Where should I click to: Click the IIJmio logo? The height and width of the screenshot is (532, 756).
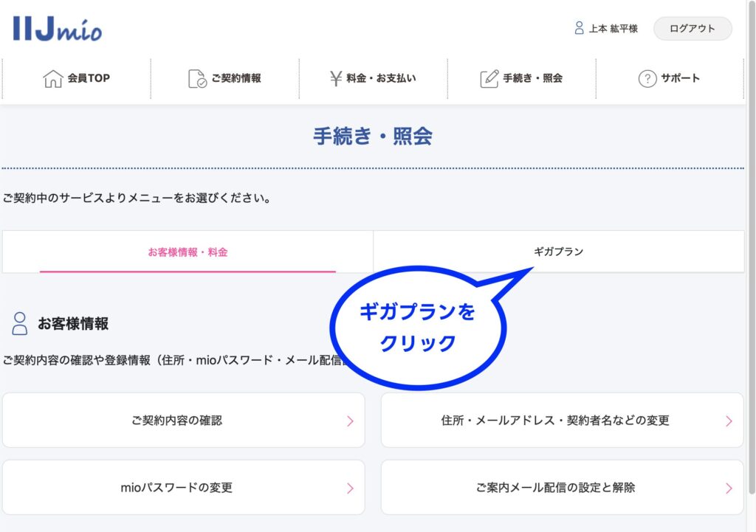pyautogui.click(x=58, y=28)
